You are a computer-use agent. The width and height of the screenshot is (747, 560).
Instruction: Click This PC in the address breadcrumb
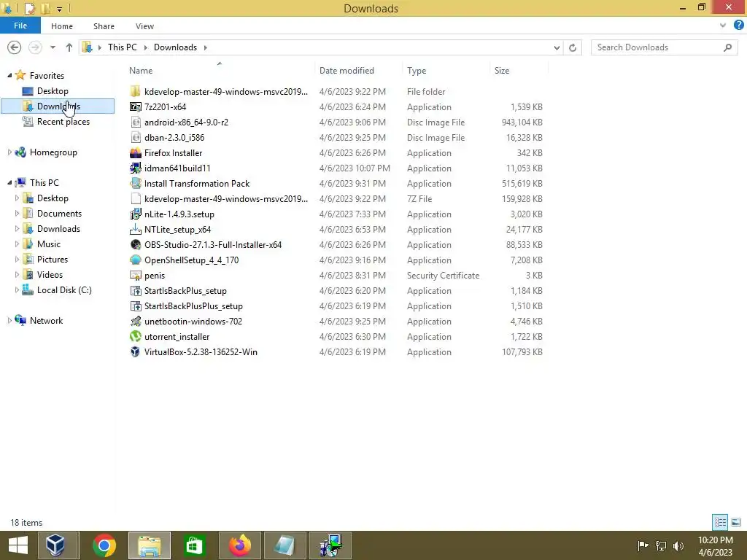[122, 47]
